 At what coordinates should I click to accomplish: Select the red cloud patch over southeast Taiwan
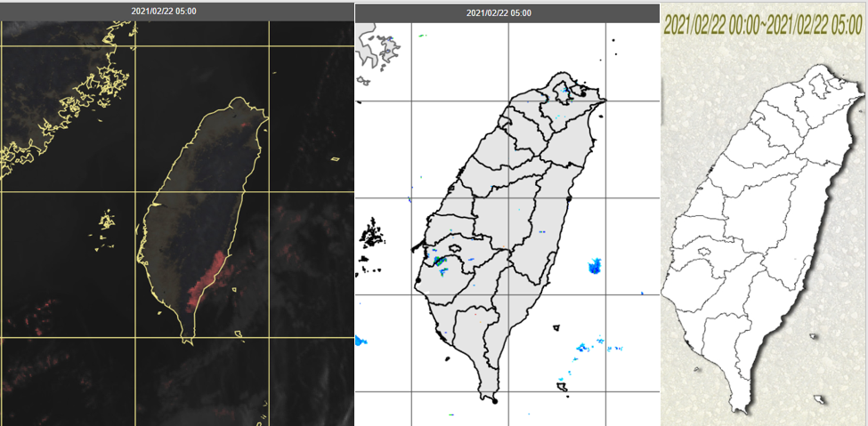tap(207, 280)
